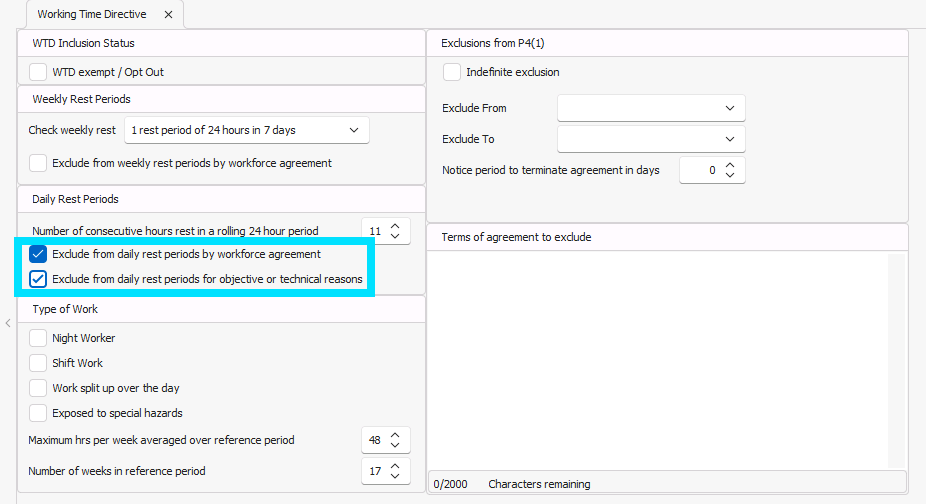Enable the Night Worker checkbox
This screenshot has height=504, width=926.
[x=38, y=338]
